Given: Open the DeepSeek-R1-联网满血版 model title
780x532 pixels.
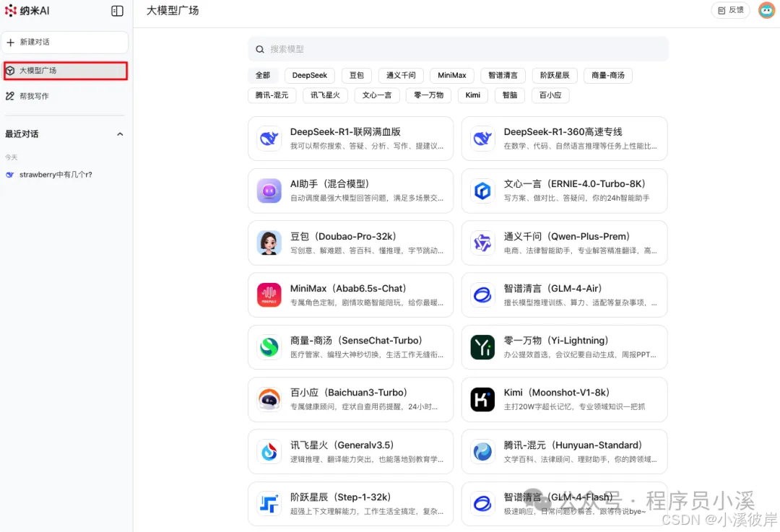Looking at the screenshot, I should click(345, 132).
